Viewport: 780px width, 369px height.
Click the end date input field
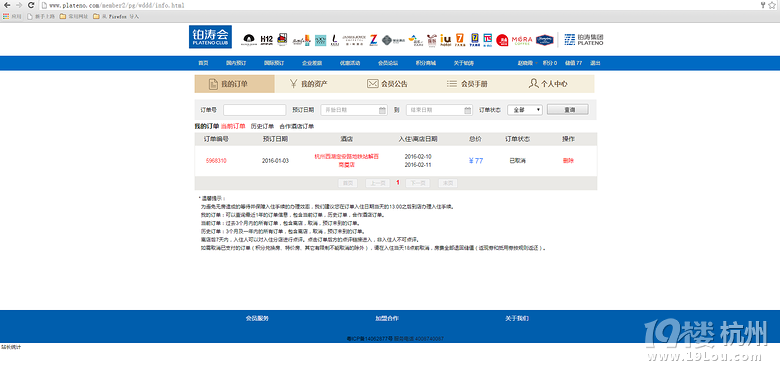coord(440,110)
